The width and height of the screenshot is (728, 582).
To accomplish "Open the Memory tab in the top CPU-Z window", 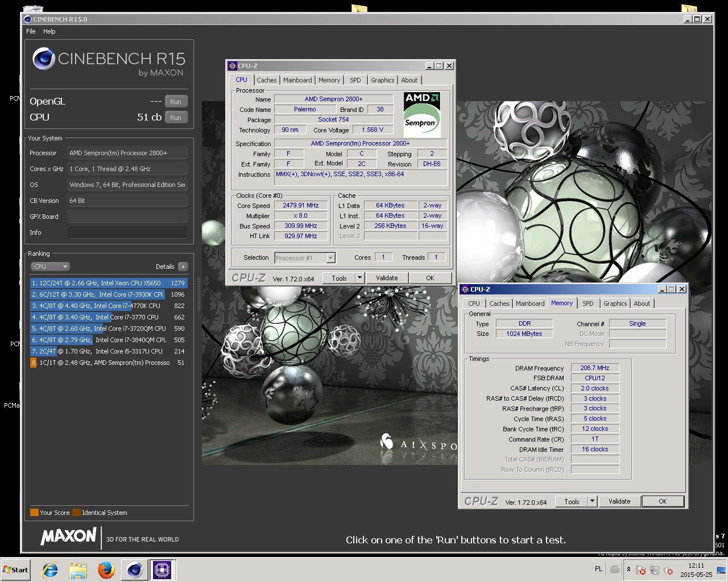I will pyautogui.click(x=329, y=80).
